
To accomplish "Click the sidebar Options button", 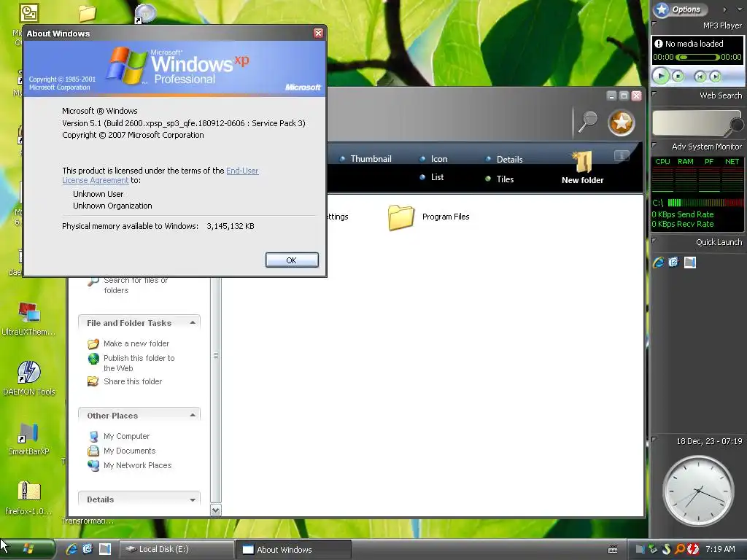I will [x=681, y=9].
